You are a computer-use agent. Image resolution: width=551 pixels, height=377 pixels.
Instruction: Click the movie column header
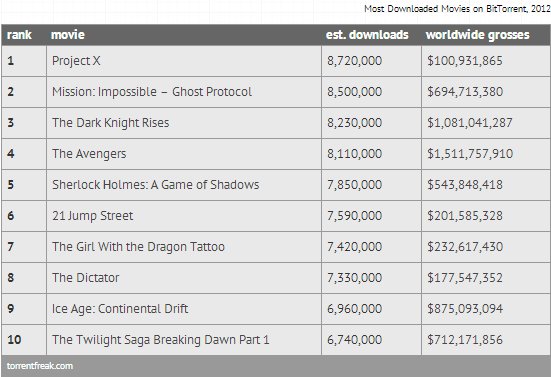(x=67, y=35)
